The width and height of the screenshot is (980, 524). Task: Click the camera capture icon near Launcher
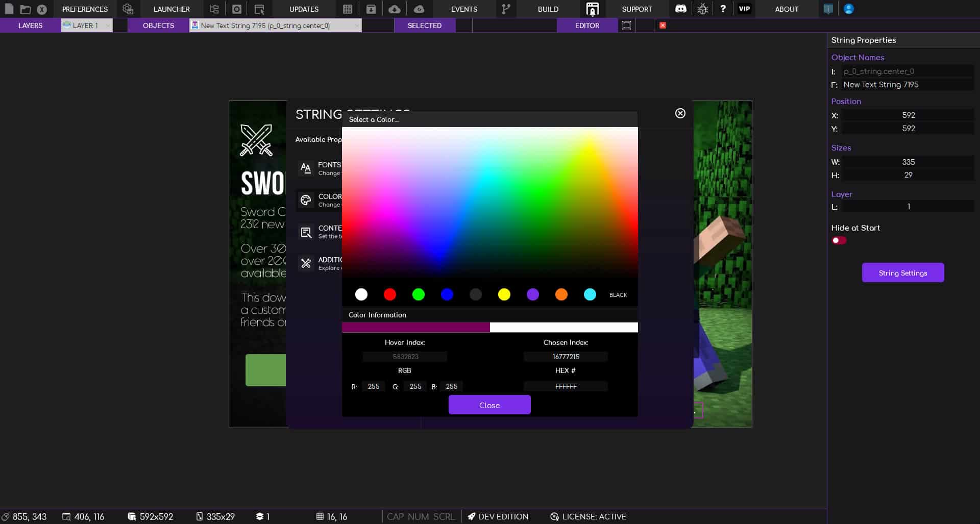pos(237,9)
